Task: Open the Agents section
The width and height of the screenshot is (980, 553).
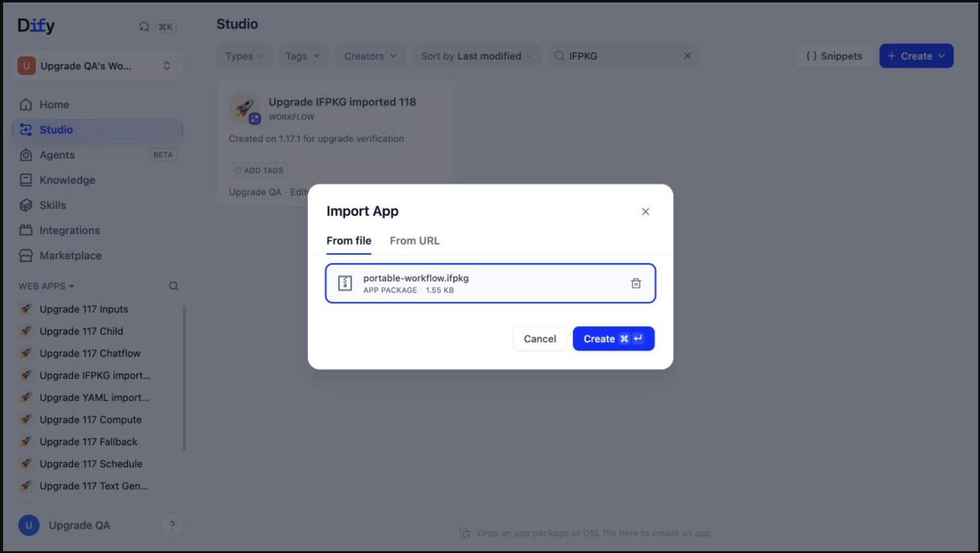Action: pos(98,155)
